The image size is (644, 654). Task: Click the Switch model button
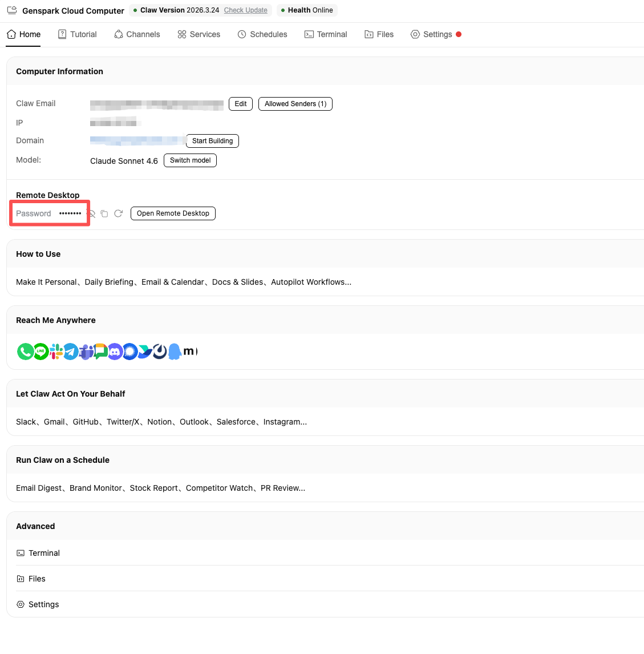point(190,160)
